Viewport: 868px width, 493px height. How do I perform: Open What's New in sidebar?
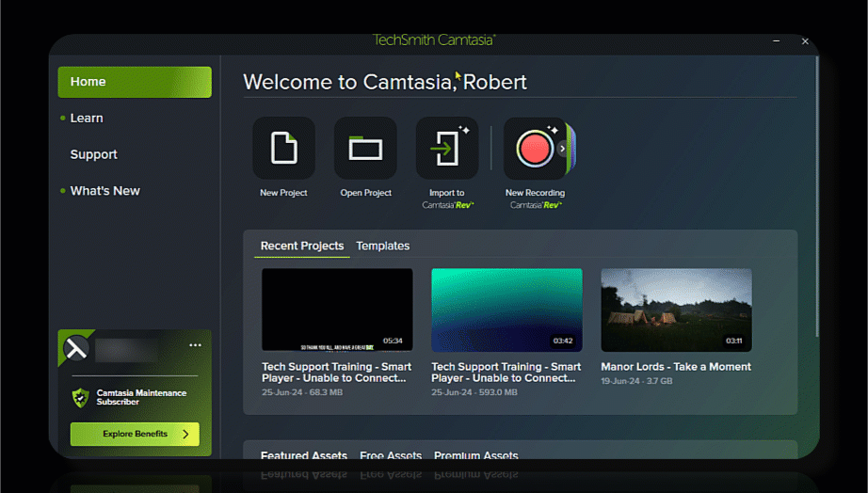104,191
